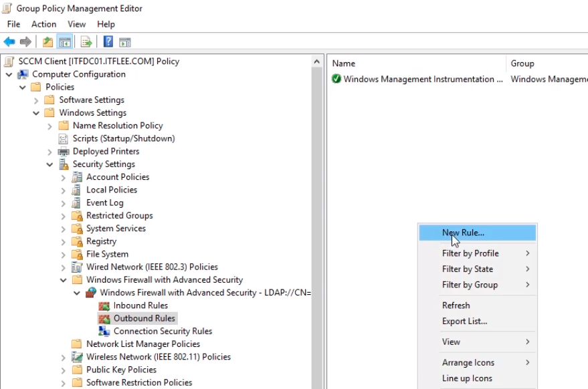
Task: Sort by the Name column header
Action: tap(417, 63)
